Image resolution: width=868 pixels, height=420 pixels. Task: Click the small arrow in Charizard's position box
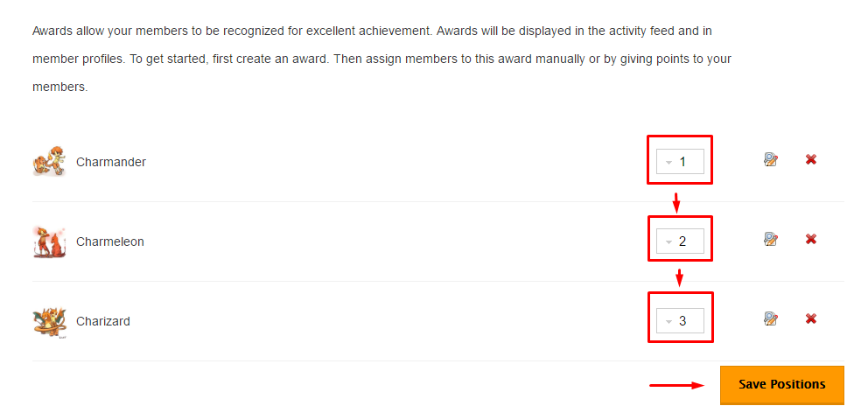(668, 322)
